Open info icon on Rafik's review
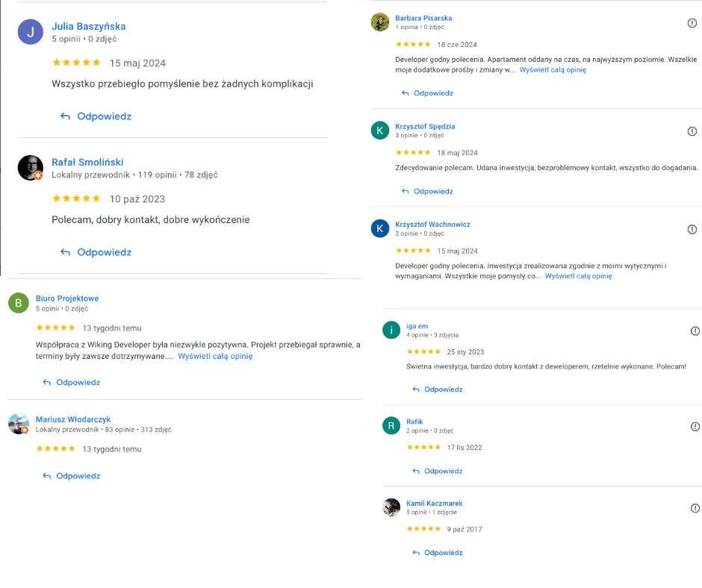 (x=695, y=426)
